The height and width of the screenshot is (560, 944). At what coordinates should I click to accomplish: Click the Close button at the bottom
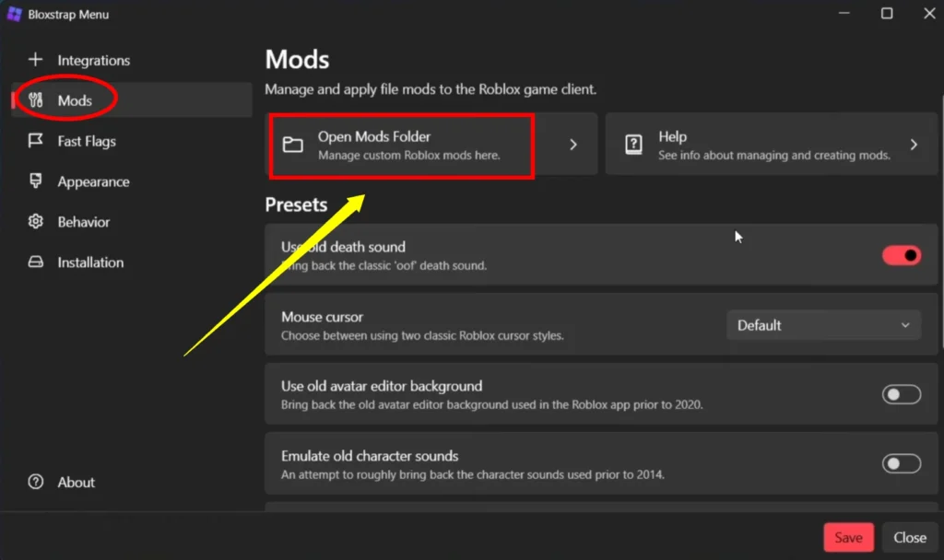[x=910, y=537]
